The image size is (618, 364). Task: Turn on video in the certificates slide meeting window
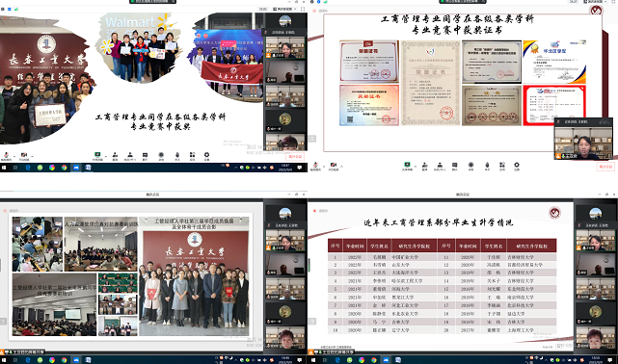334,166
